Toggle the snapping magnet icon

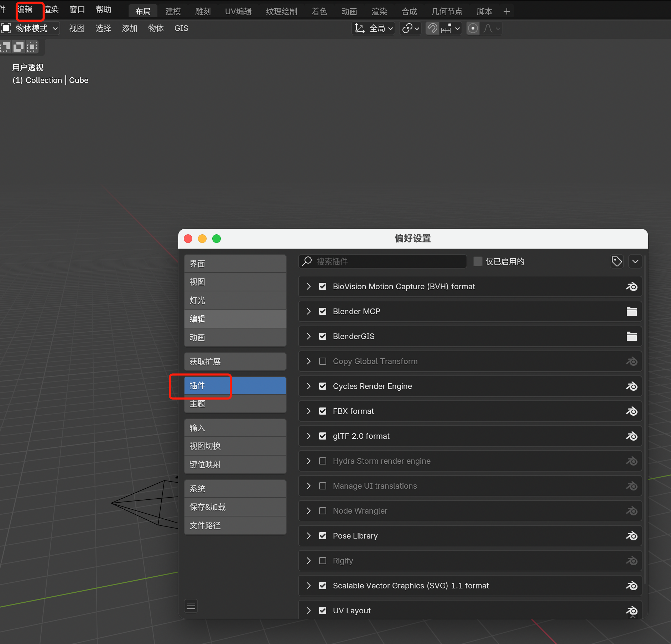point(432,28)
